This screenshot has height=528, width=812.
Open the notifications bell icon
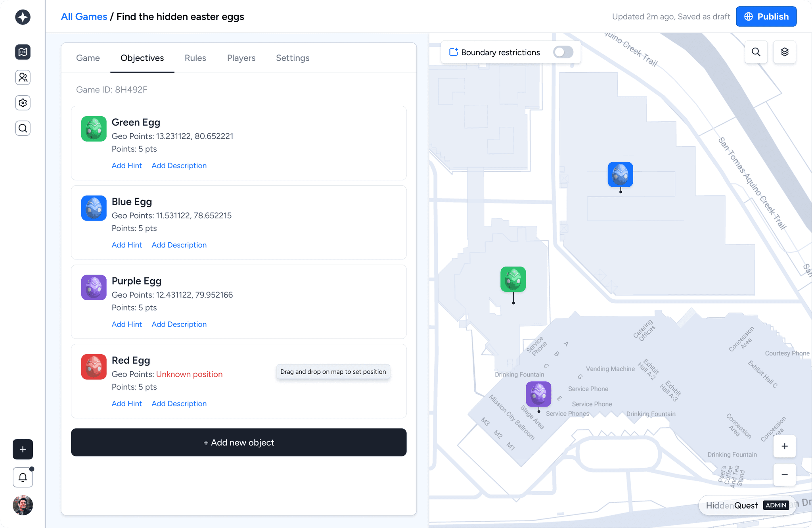pyautogui.click(x=23, y=477)
